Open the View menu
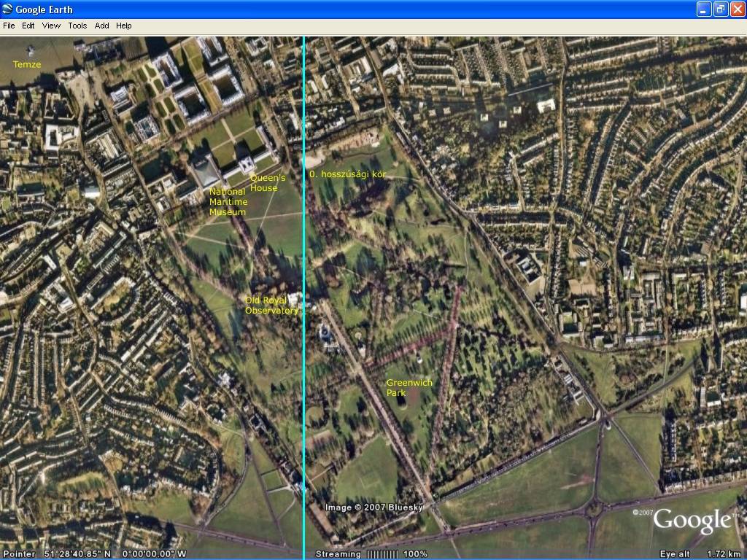Screen dimensions: 747x560 pyautogui.click(x=51, y=26)
